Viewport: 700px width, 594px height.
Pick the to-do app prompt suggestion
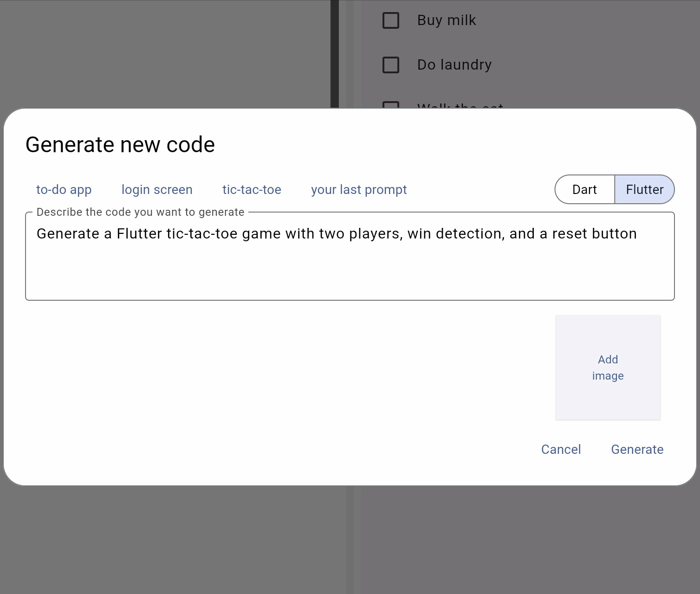click(64, 189)
